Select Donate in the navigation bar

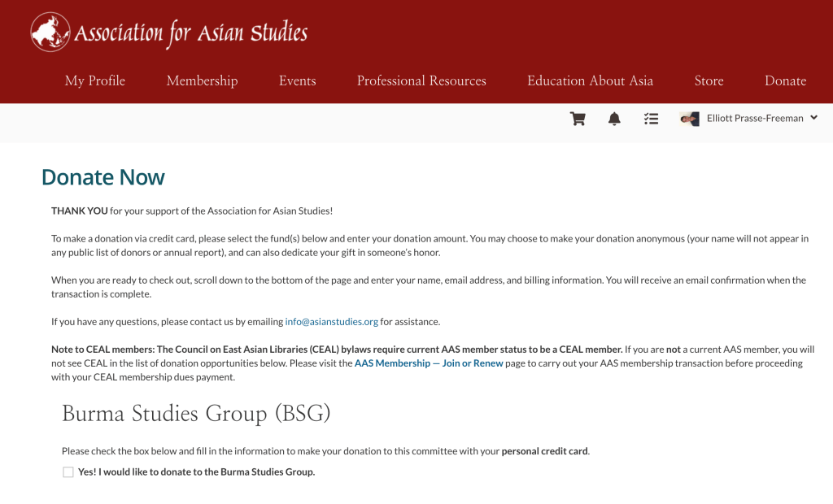tap(785, 80)
